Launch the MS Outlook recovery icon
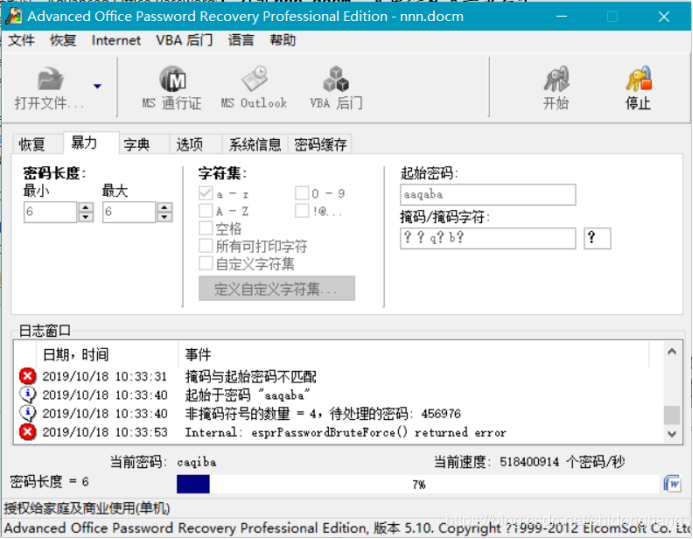Screen dimensions: 693x539 coord(254,79)
